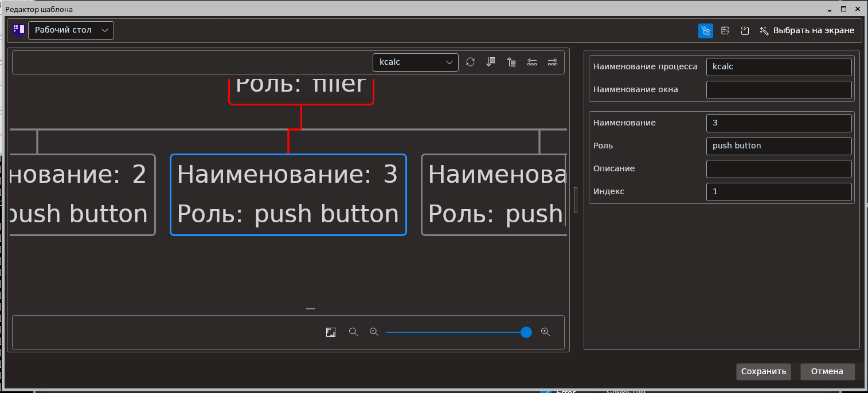Screen dimensions: 868x393
Task: Select the cut-off node right of "Наименование: 3"
Action: (494, 195)
